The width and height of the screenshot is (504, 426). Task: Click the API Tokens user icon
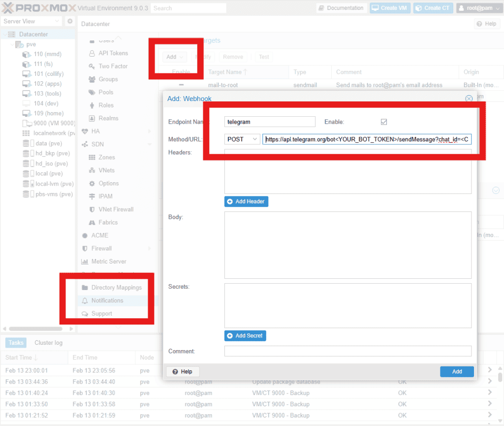(92, 53)
